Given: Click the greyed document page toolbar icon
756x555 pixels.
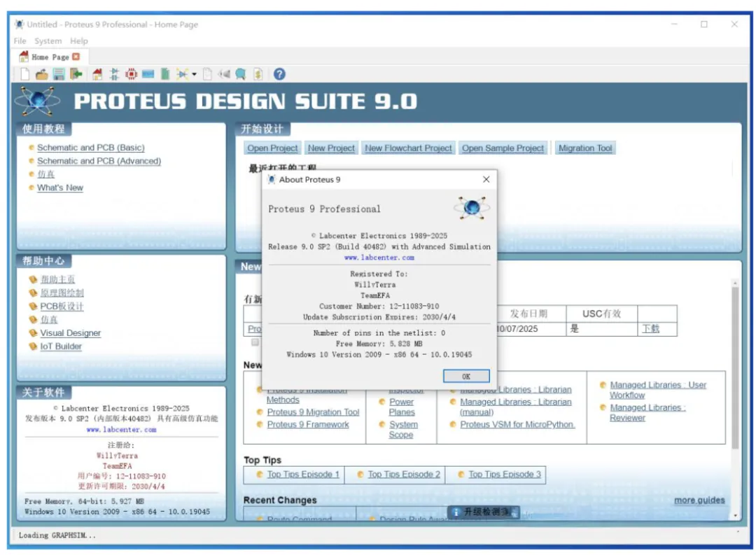Looking at the screenshot, I should click(207, 73).
